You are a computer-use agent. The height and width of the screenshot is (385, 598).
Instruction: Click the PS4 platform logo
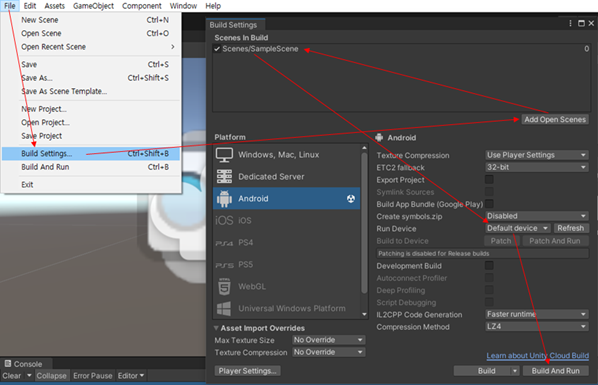224,243
